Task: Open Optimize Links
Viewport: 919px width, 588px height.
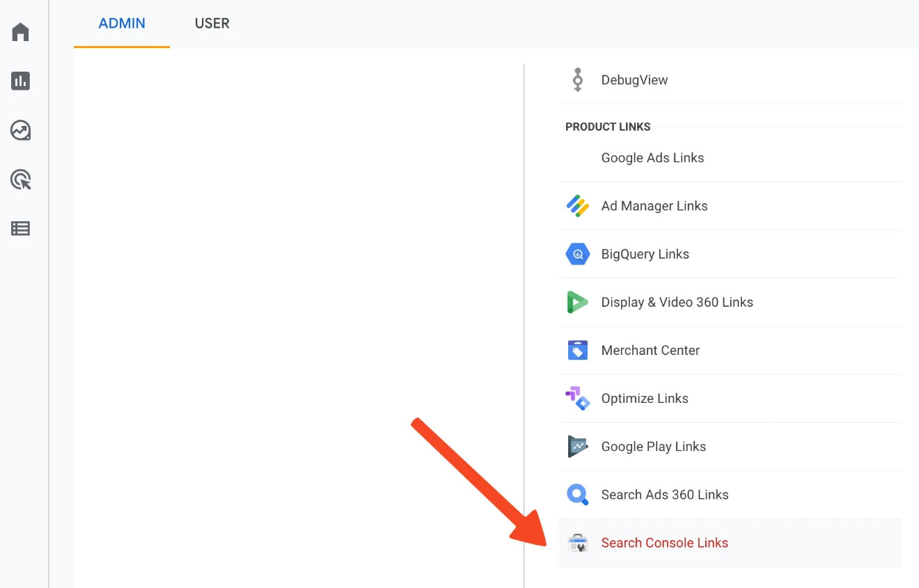Action: 730,398
